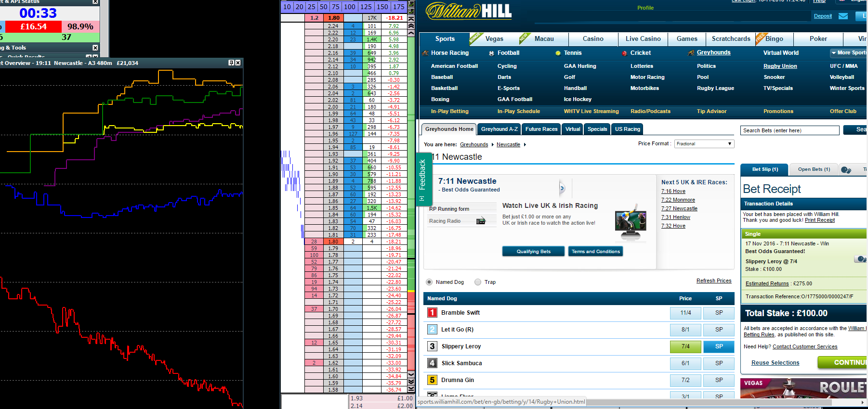
Task: Click the Deposit link
Action: pyautogui.click(x=823, y=16)
